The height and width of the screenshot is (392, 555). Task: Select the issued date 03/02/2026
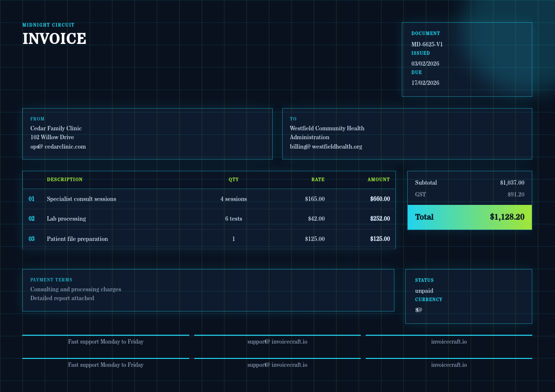tap(425, 64)
